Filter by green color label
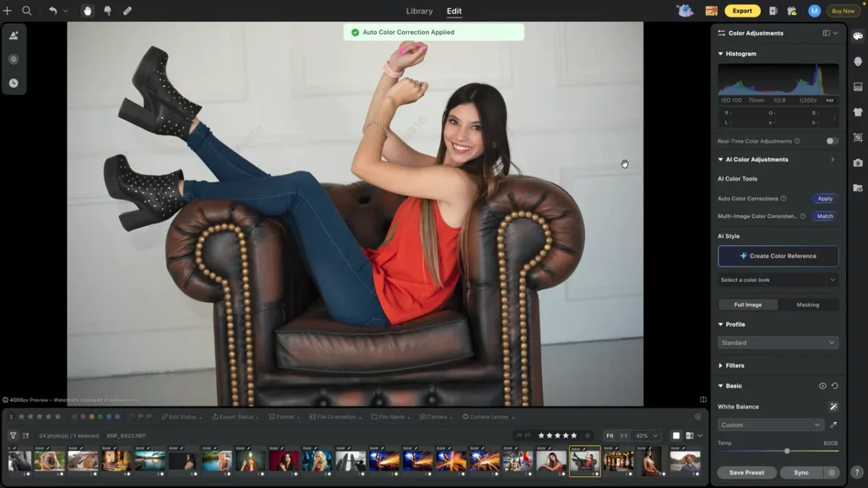 point(101,416)
